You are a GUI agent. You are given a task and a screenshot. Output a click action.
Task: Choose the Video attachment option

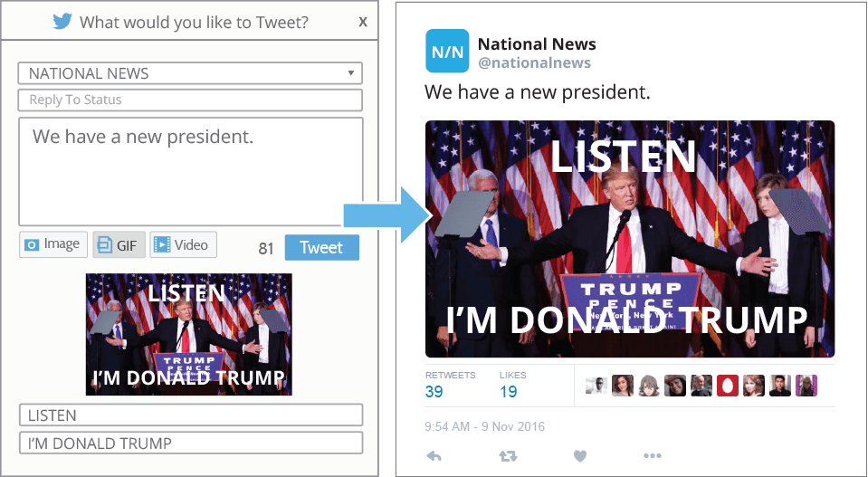tap(183, 244)
